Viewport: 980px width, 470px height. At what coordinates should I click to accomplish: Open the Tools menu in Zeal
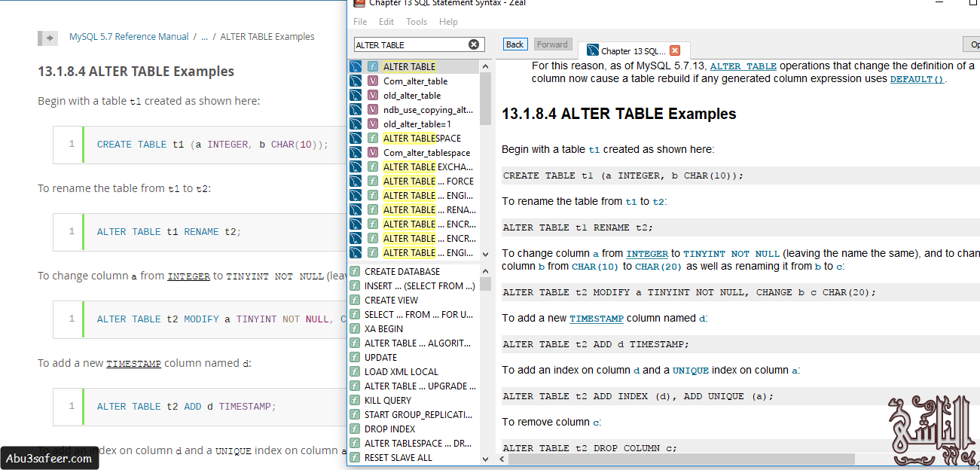(x=417, y=22)
